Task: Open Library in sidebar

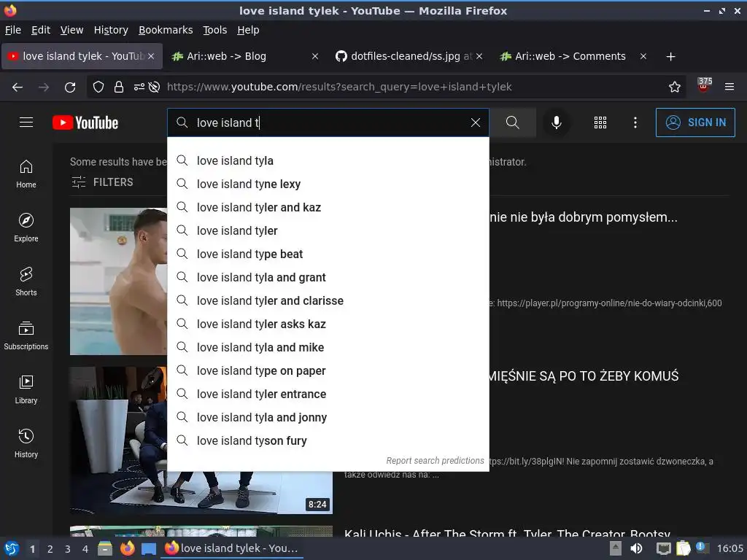Action: click(x=26, y=390)
